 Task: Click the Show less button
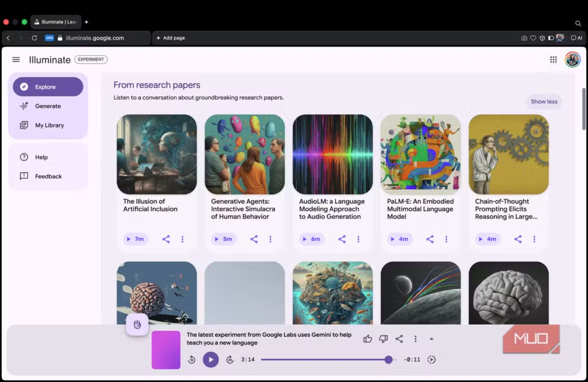pyautogui.click(x=543, y=102)
